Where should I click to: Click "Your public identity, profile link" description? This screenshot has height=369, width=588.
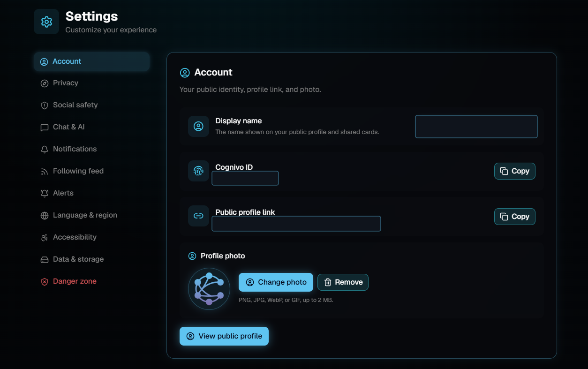click(x=250, y=90)
